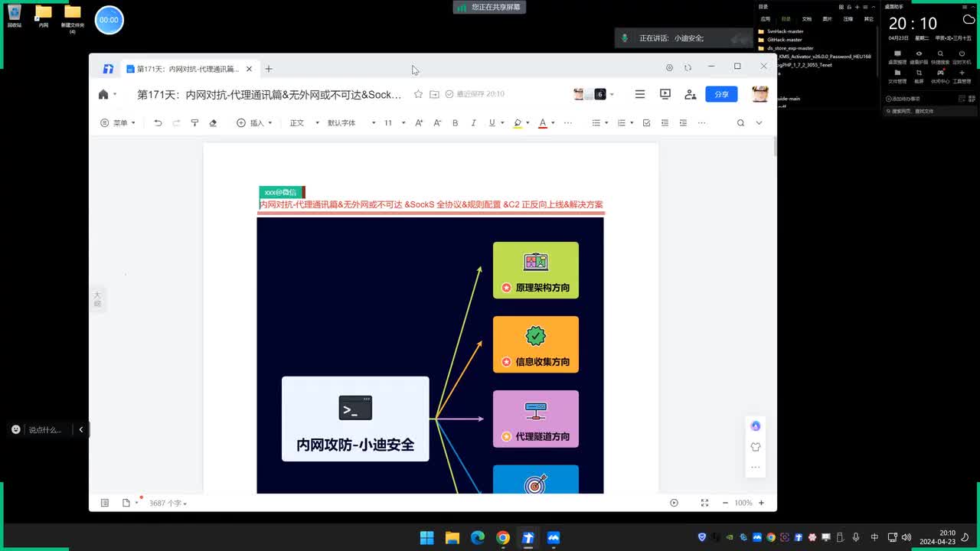This screenshot has width=980, height=551.
Task: Enter fullscreen view from the status bar
Action: click(705, 503)
